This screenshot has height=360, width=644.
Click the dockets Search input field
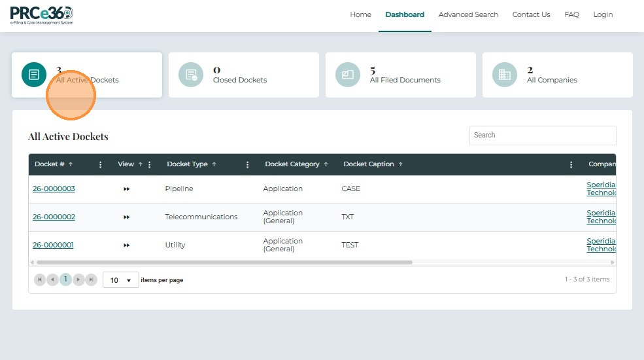[x=542, y=135]
